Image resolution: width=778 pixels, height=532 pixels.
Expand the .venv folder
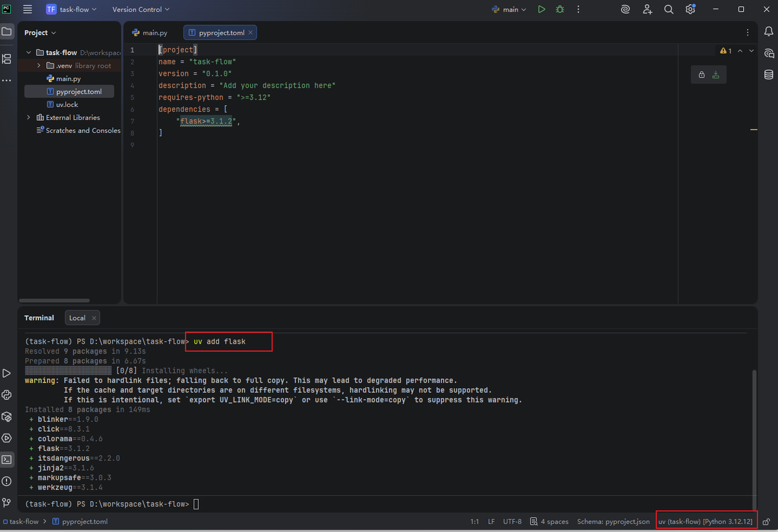(39, 66)
